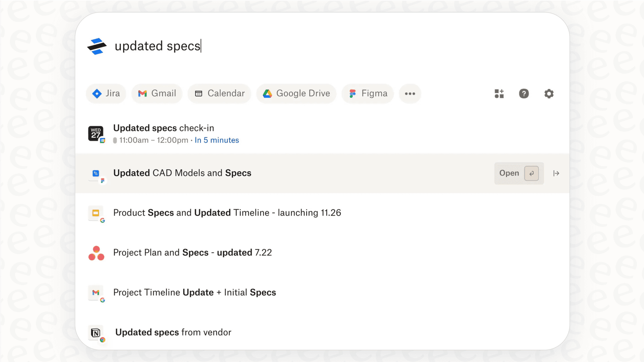Image resolution: width=644 pixels, height=362 pixels.
Task: Open the apps grid icon
Action: coord(499,93)
